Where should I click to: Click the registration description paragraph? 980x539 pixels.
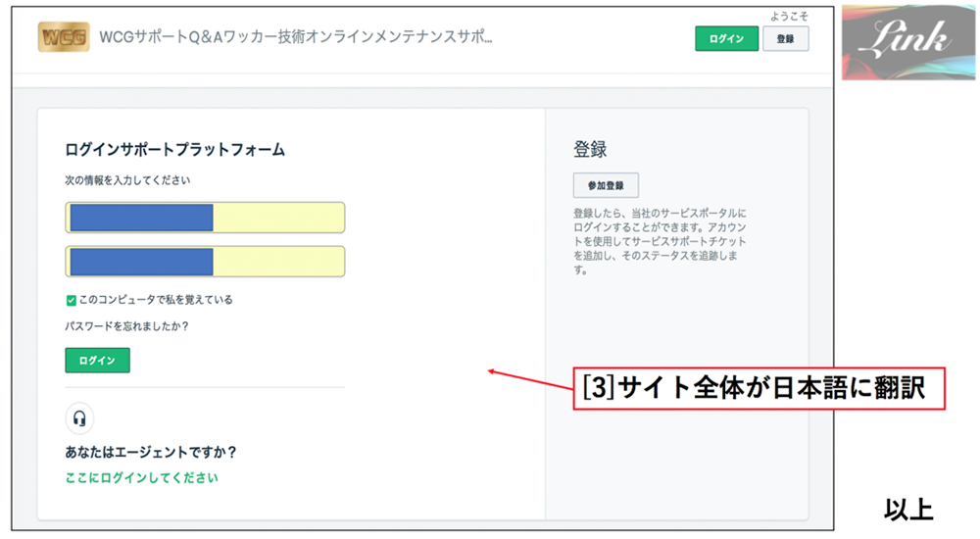coord(660,241)
